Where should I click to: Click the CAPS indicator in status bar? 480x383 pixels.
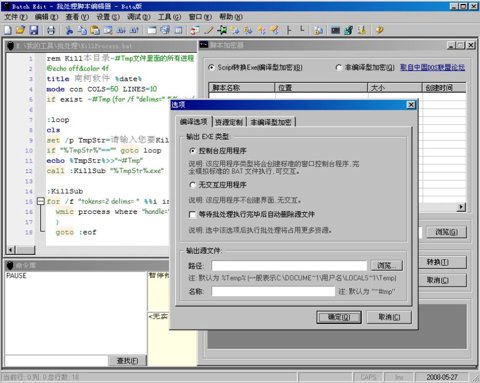click(x=368, y=377)
